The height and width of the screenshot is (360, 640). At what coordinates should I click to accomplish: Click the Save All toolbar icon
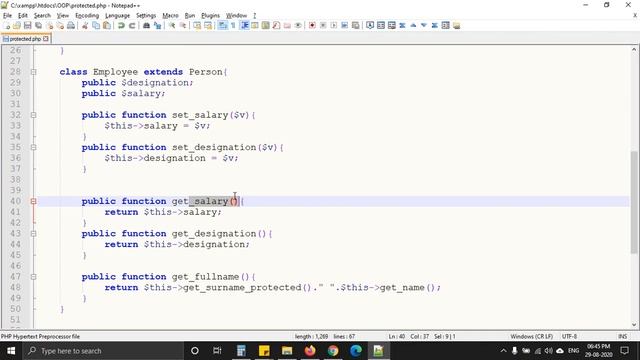click(38, 25)
